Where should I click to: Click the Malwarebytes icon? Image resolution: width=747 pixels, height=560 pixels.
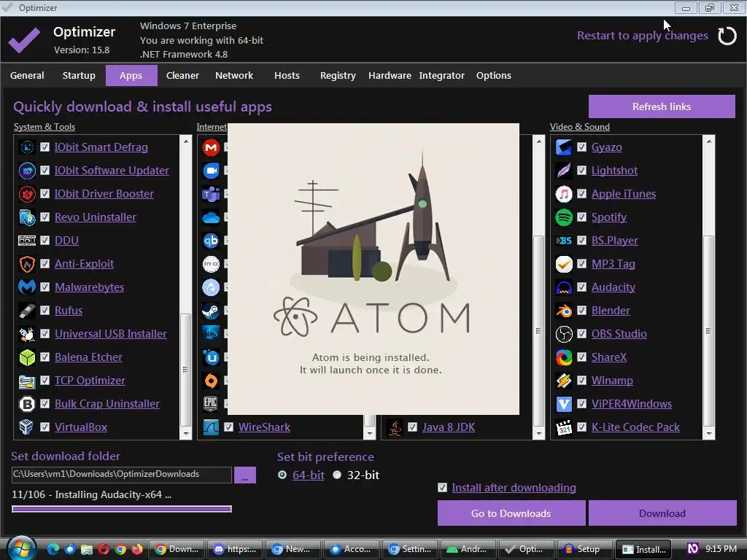pyautogui.click(x=27, y=287)
